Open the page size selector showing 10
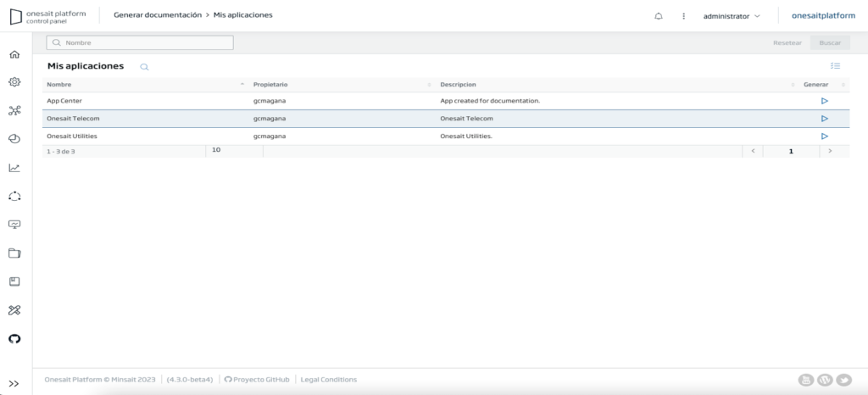868x395 pixels. (234, 151)
